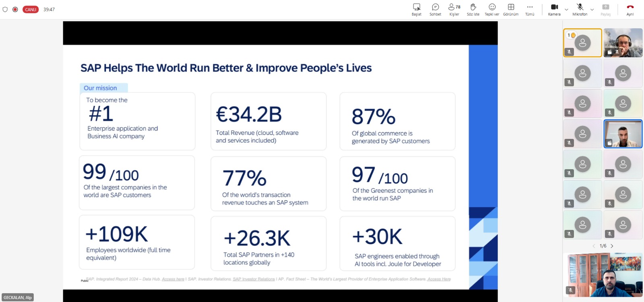Go to previous participant page arrow

pyautogui.click(x=594, y=246)
